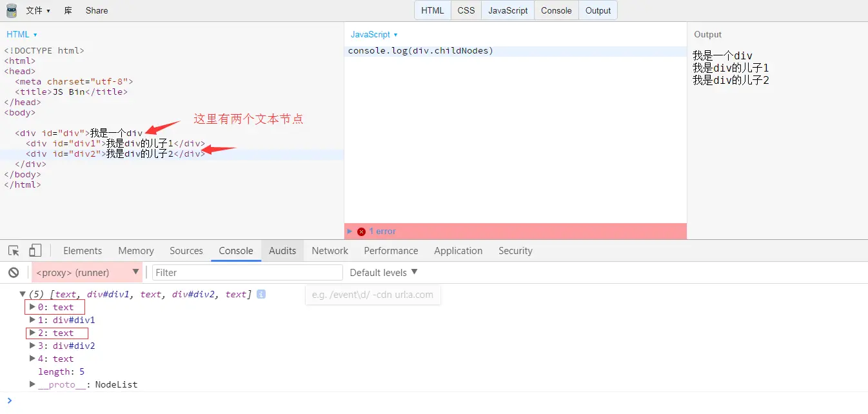Screen dimensions: 868x414
Task: Toggle the CSS panel button
Action: 466,10
